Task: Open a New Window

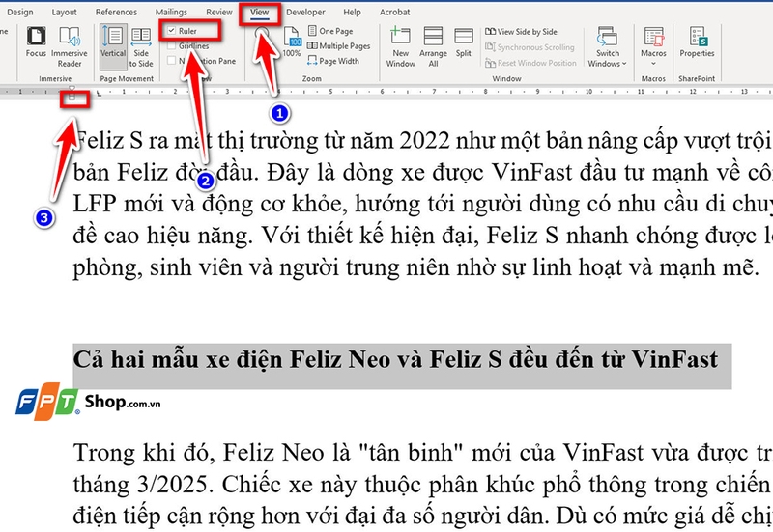Action: pos(400,47)
